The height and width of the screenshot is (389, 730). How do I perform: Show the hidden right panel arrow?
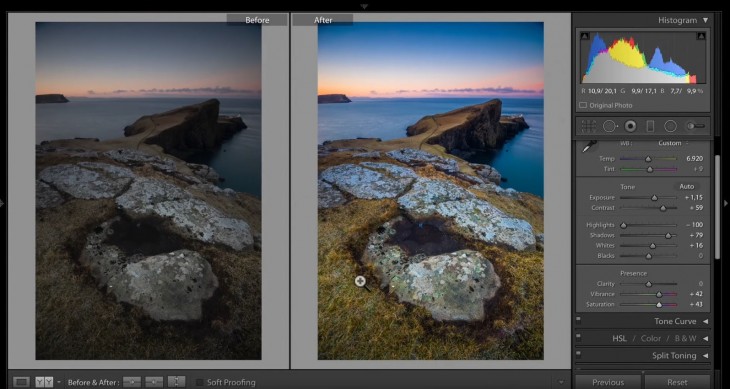click(725, 203)
